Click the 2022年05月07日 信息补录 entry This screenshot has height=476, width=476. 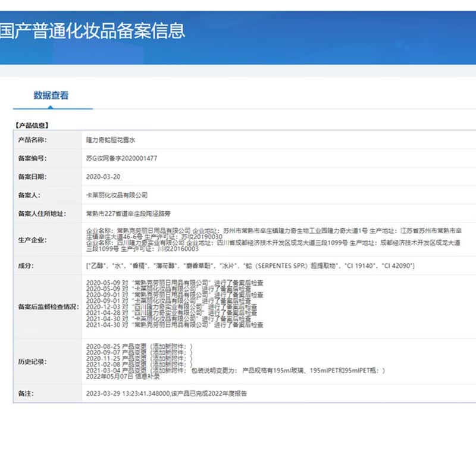click(x=123, y=377)
